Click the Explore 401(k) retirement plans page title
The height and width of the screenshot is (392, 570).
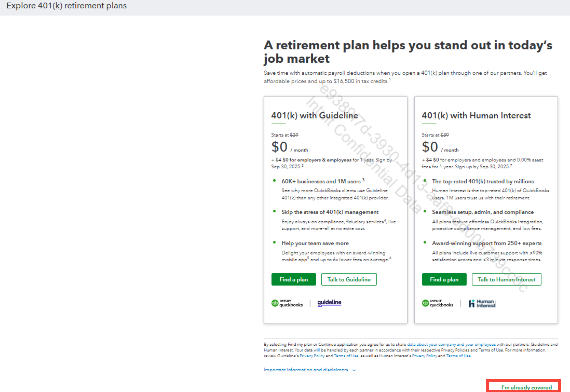(67, 6)
